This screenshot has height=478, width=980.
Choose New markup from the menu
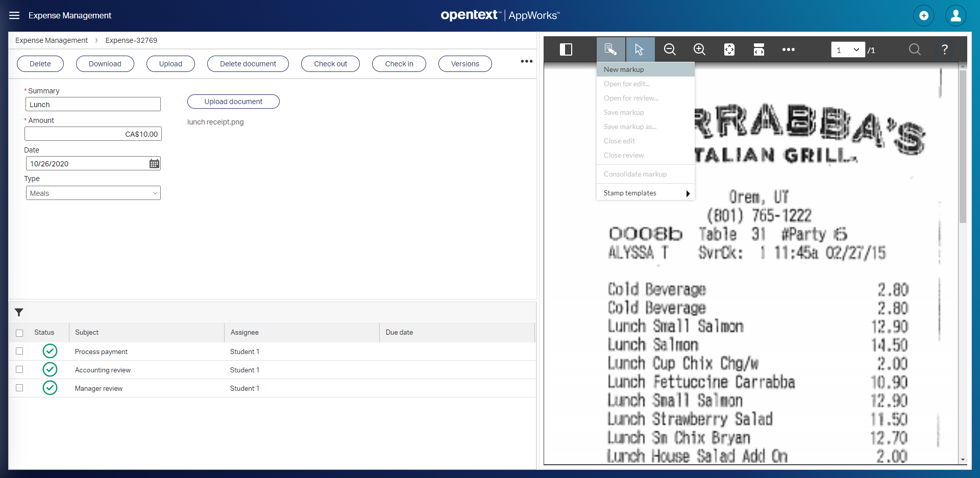click(646, 69)
